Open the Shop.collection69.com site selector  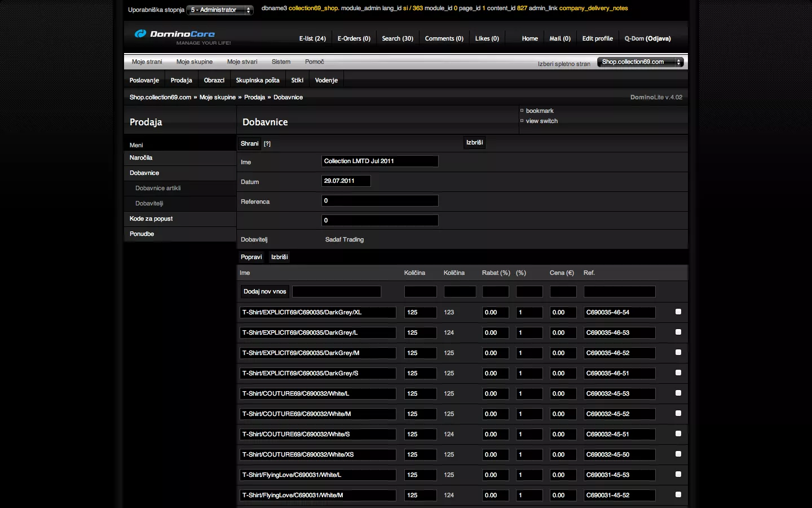[x=640, y=62]
